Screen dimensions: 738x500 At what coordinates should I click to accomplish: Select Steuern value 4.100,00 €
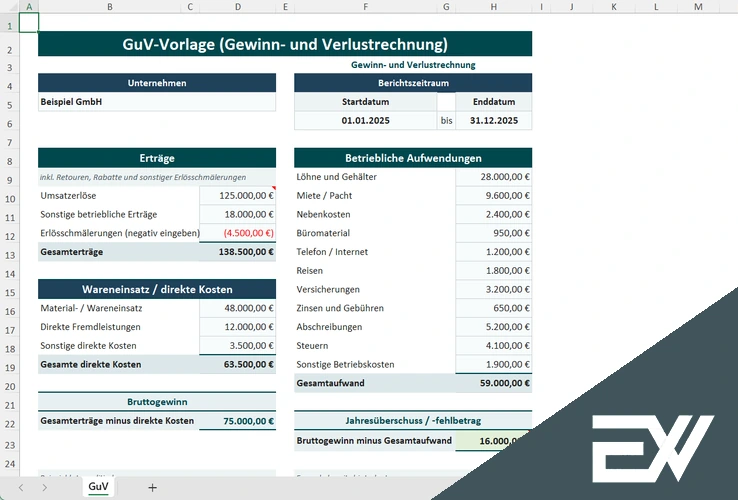(x=494, y=346)
